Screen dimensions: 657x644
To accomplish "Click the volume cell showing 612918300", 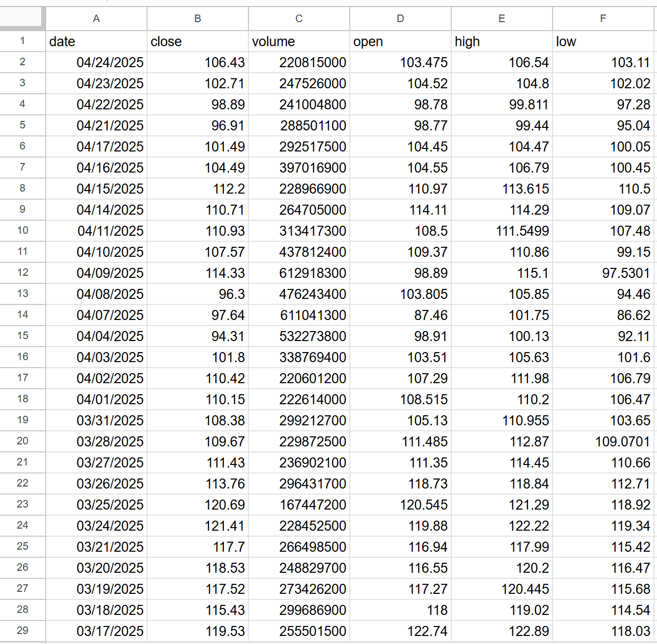I will tap(299, 273).
